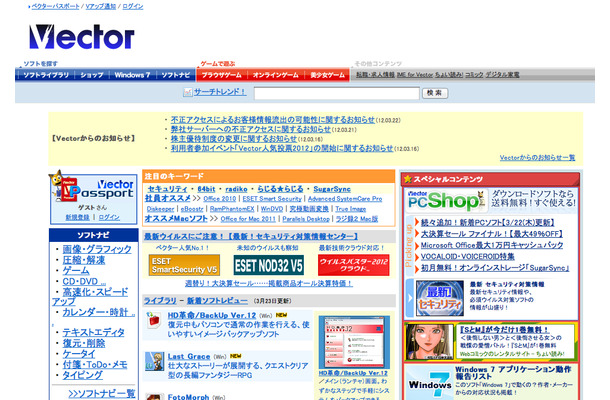Screen dimensions: 610x400
Task: Open テキストエディタ category
Action: [x=93, y=332]
